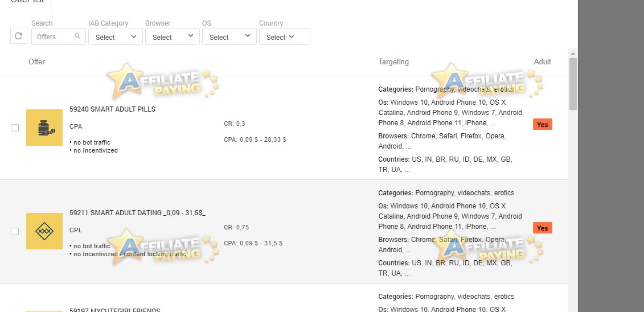This screenshot has height=312, width=644.
Task: Open the Browser select dropdown
Action: coord(173,36)
